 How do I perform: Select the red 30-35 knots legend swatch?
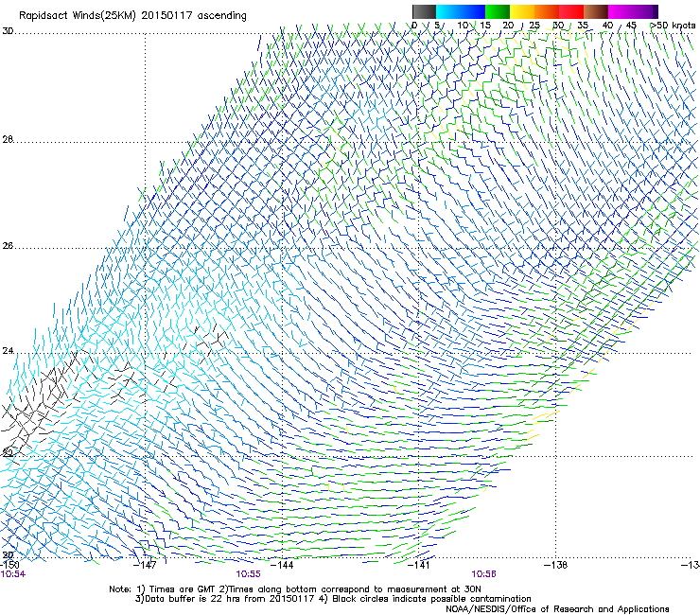point(571,11)
